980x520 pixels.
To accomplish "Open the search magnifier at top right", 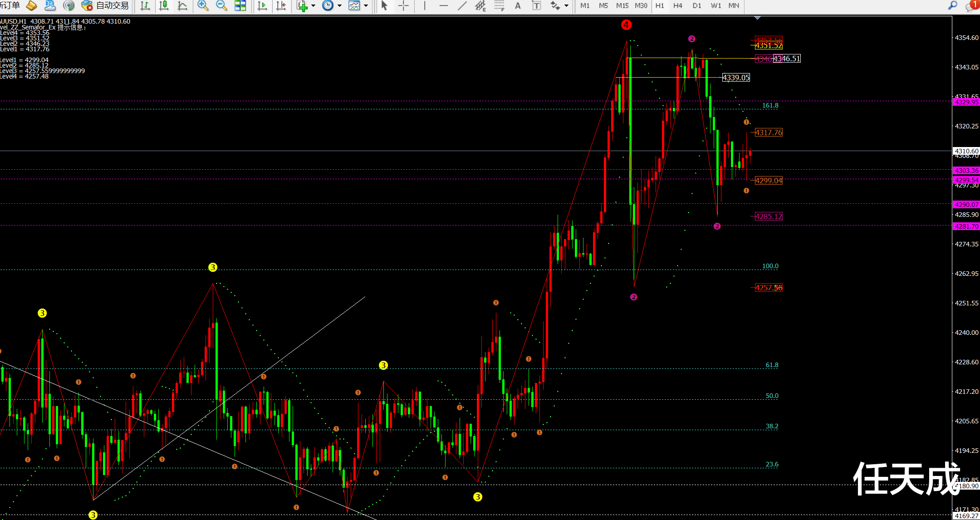I will [x=952, y=5].
